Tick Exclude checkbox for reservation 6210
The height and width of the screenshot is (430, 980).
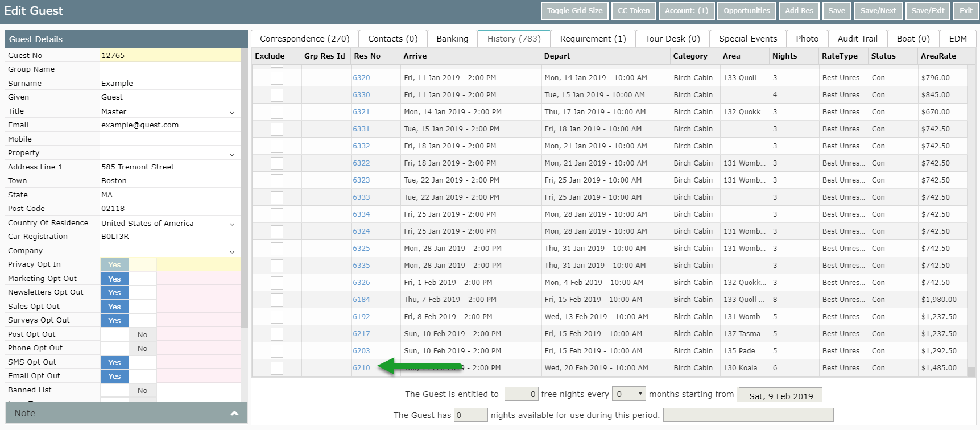point(277,368)
